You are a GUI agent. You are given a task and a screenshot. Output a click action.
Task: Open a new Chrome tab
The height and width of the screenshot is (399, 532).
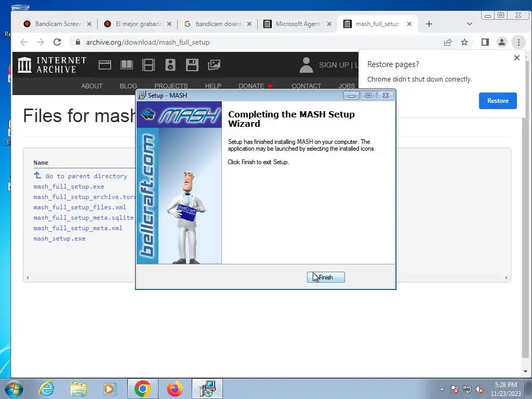click(x=429, y=24)
